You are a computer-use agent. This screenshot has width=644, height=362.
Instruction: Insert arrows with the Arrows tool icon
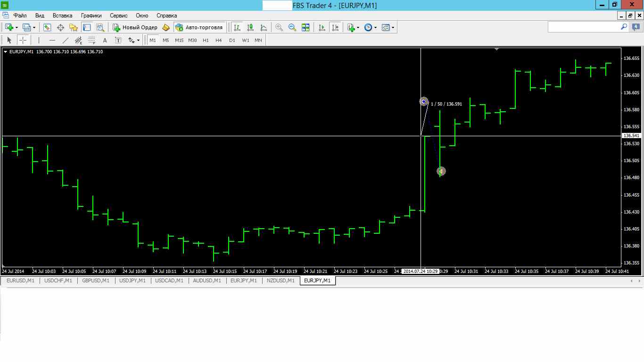tap(132, 40)
